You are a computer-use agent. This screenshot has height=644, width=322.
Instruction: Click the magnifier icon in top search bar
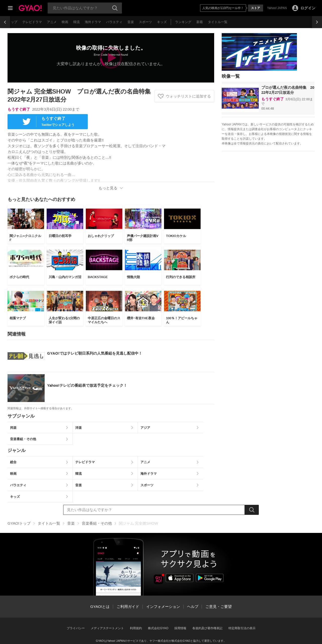(x=115, y=8)
